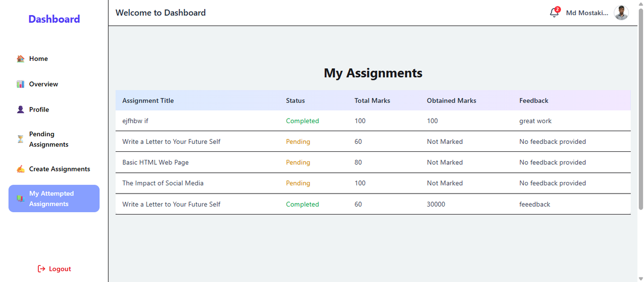Click the user profile avatar
The height and width of the screenshot is (282, 644).
point(621,13)
